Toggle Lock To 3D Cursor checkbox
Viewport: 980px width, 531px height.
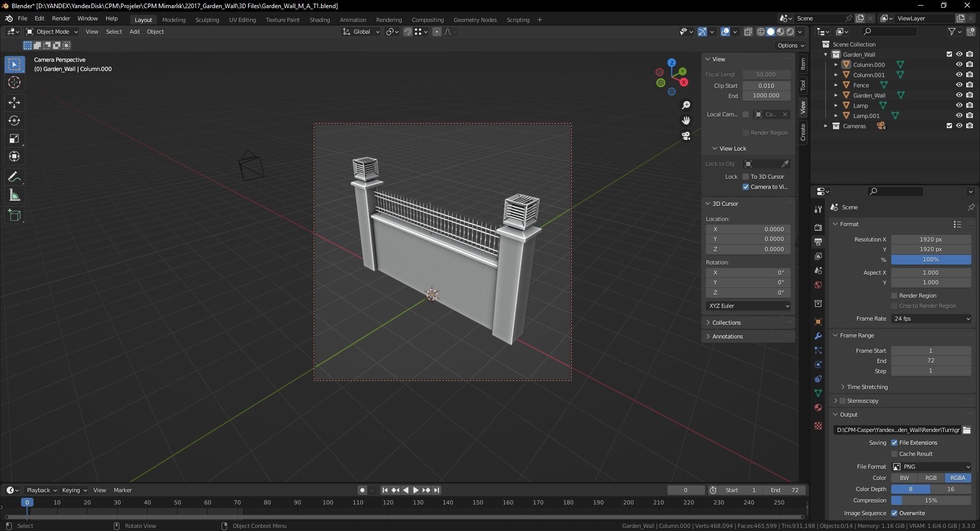[746, 177]
